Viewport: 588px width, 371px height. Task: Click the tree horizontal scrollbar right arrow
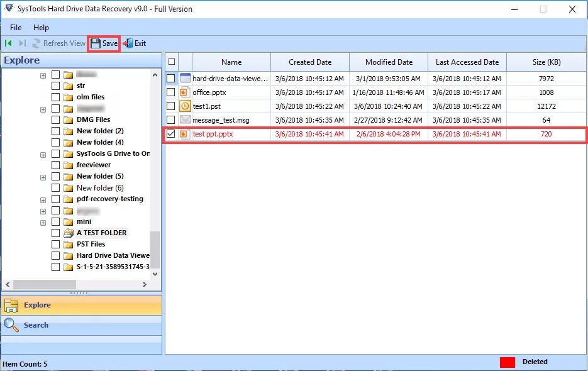pyautogui.click(x=145, y=285)
